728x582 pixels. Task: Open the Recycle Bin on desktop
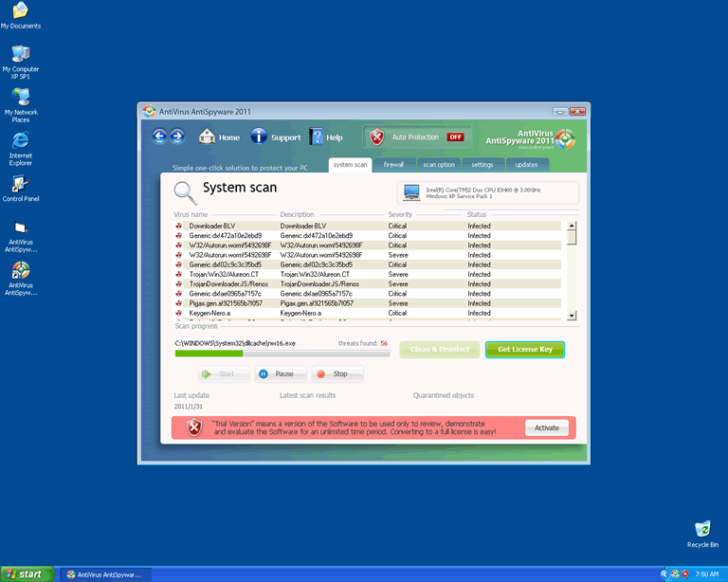click(702, 529)
